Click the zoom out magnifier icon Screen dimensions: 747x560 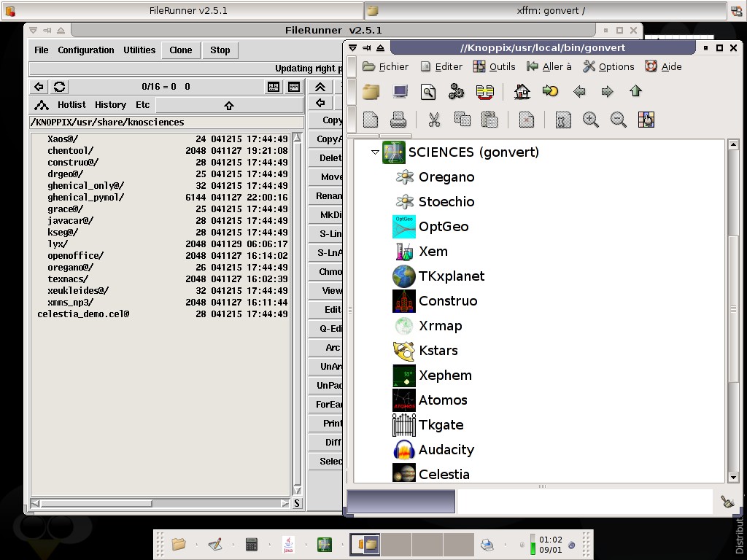click(618, 120)
